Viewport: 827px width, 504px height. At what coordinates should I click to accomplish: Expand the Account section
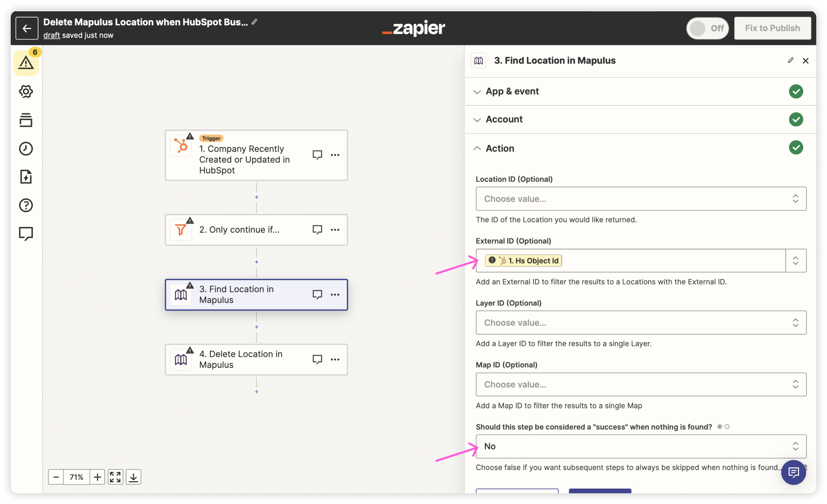pos(640,119)
